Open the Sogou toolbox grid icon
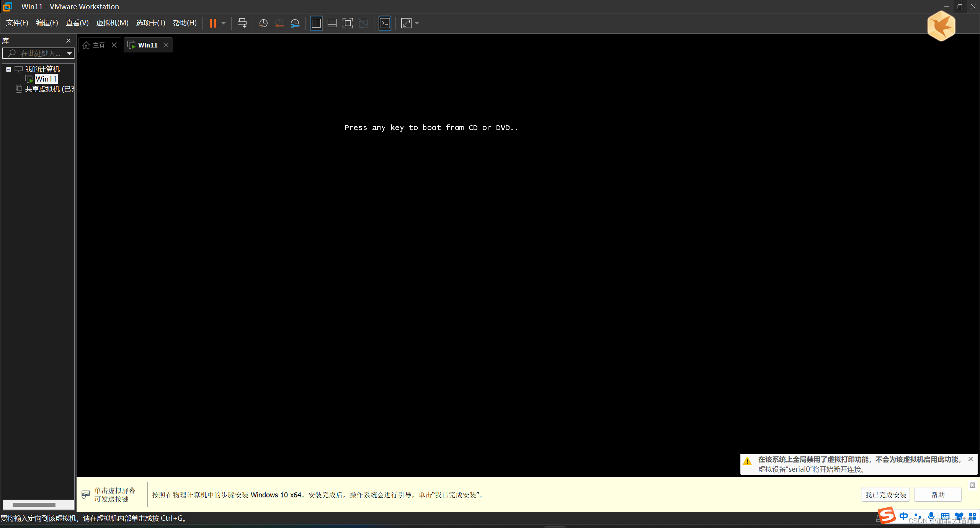Screen dimensions: 980x528 click(x=972, y=516)
